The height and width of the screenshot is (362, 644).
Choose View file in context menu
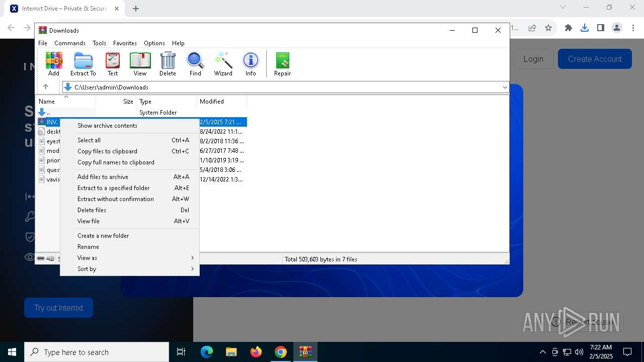click(x=129, y=221)
